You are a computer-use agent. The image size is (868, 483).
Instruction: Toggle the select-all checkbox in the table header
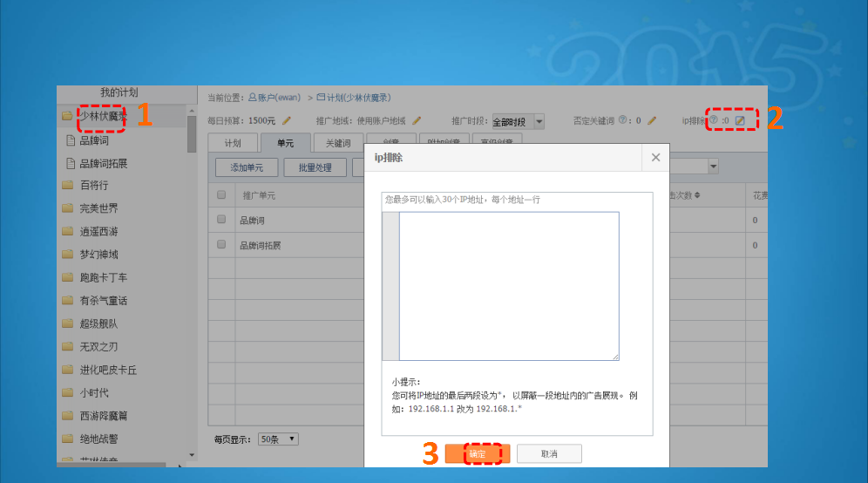[221, 194]
